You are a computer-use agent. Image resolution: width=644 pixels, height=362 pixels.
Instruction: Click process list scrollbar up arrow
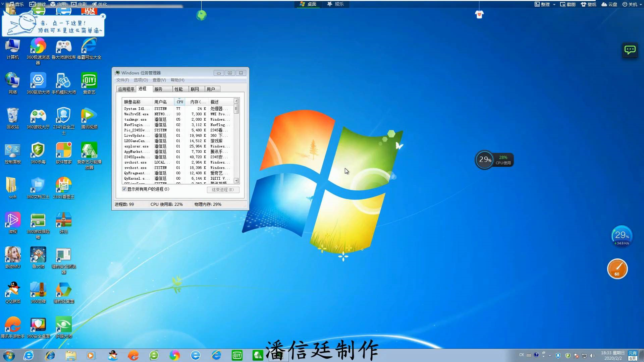pyautogui.click(x=236, y=101)
